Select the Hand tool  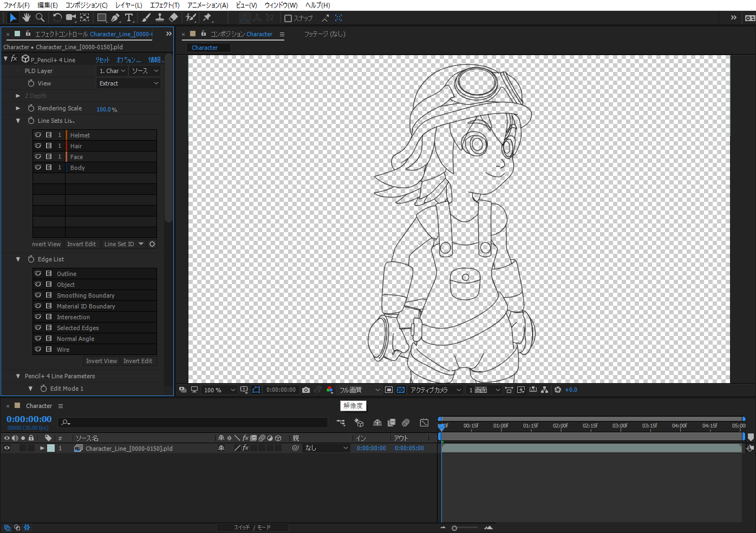[27, 18]
